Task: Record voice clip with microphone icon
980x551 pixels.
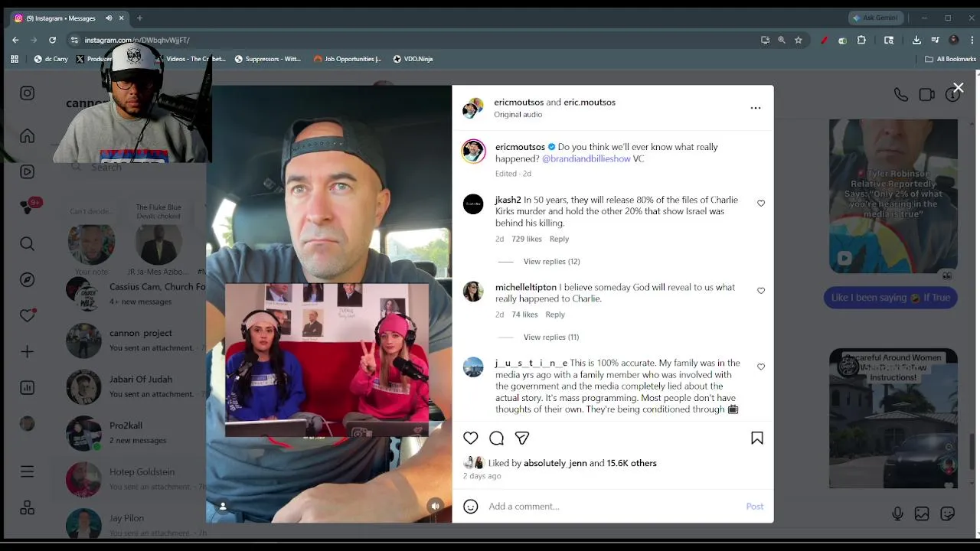Action: click(x=897, y=514)
